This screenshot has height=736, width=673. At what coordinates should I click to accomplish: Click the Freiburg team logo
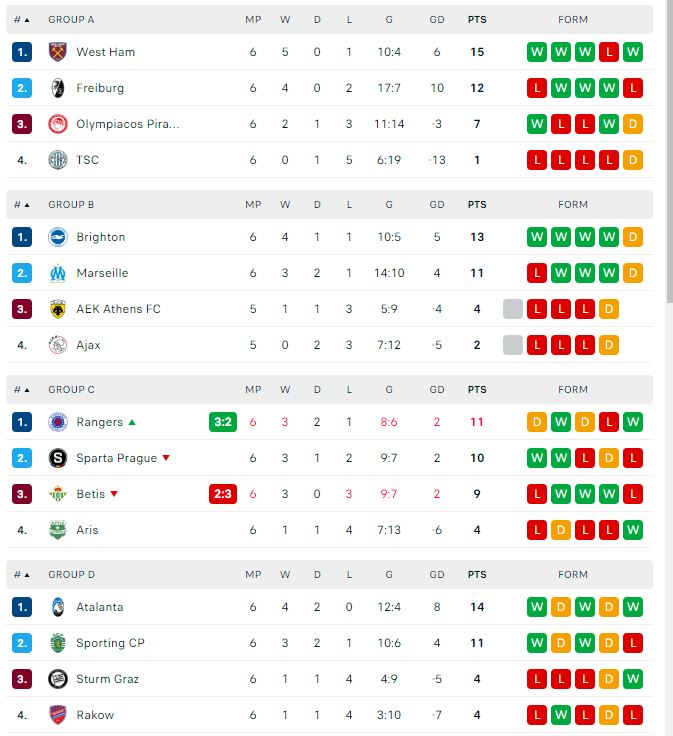57,88
